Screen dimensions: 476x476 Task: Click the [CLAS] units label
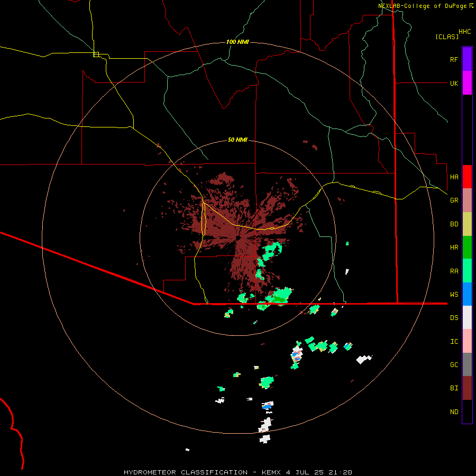pyautogui.click(x=447, y=36)
